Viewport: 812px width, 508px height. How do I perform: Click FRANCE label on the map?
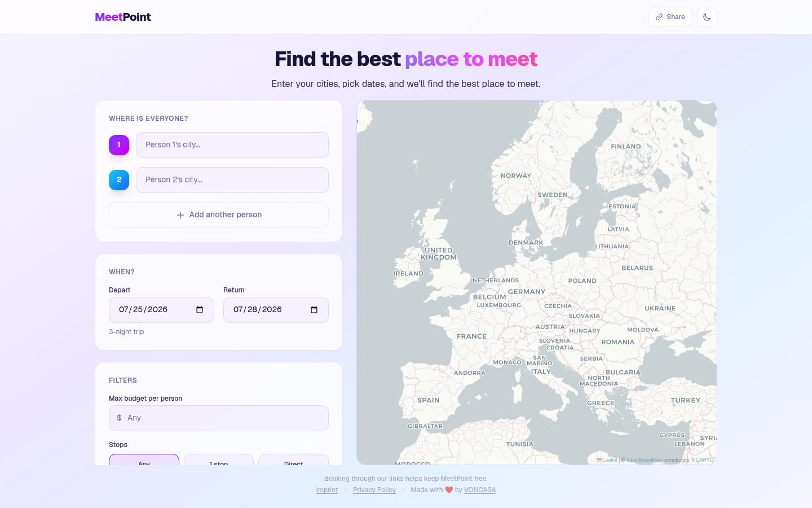pos(471,336)
